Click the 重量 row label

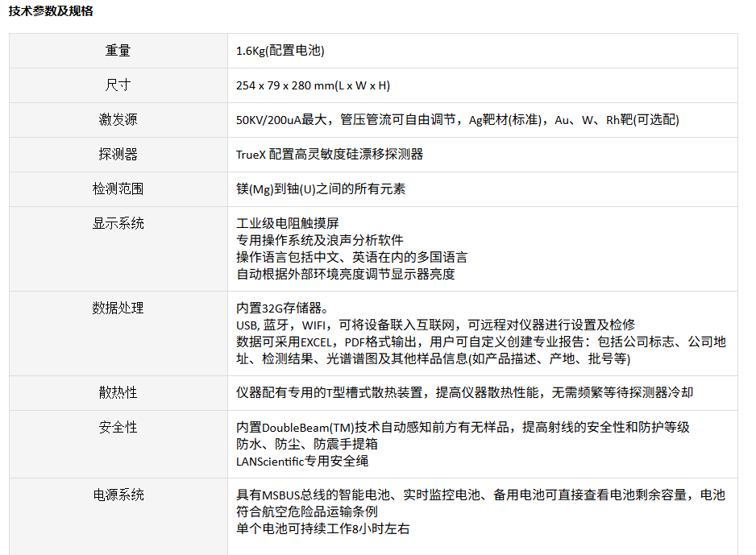(x=118, y=51)
